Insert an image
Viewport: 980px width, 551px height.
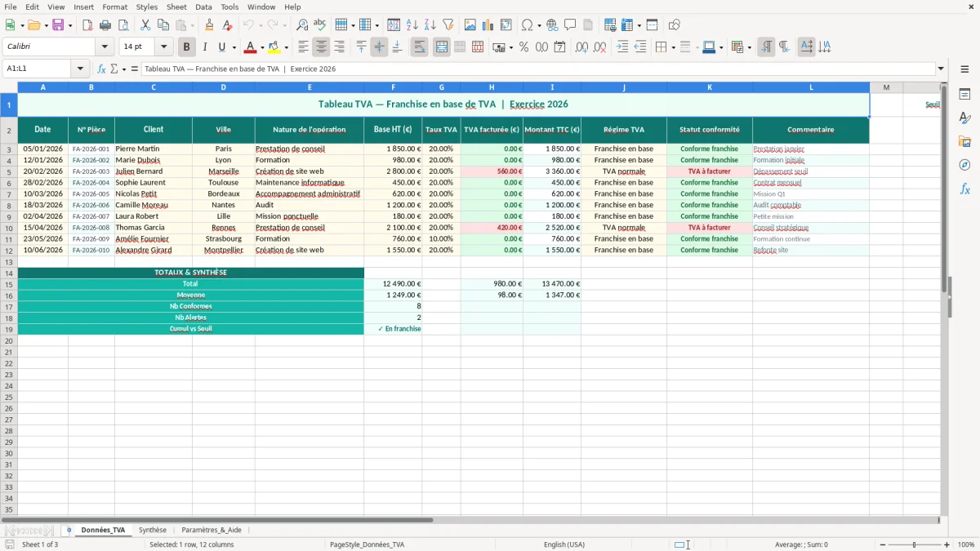coord(470,25)
